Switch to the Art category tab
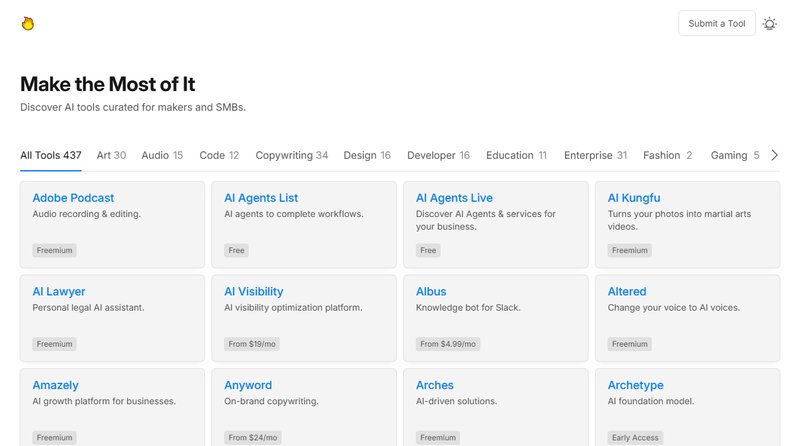 pos(111,155)
